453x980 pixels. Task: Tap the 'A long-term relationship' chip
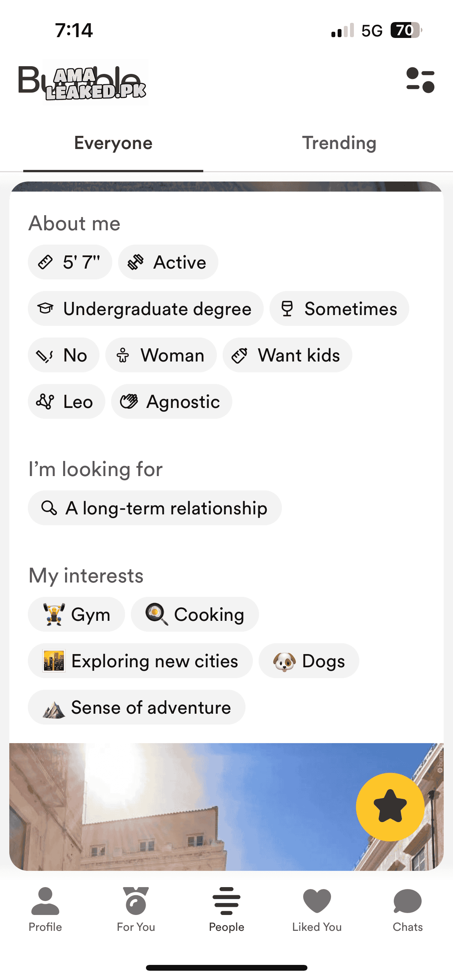pyautogui.click(x=155, y=508)
